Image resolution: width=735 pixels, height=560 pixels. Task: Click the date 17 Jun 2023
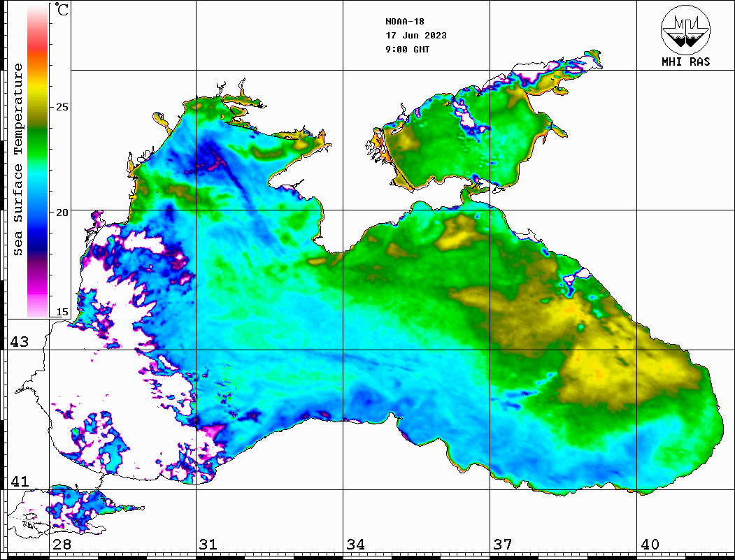(415, 36)
